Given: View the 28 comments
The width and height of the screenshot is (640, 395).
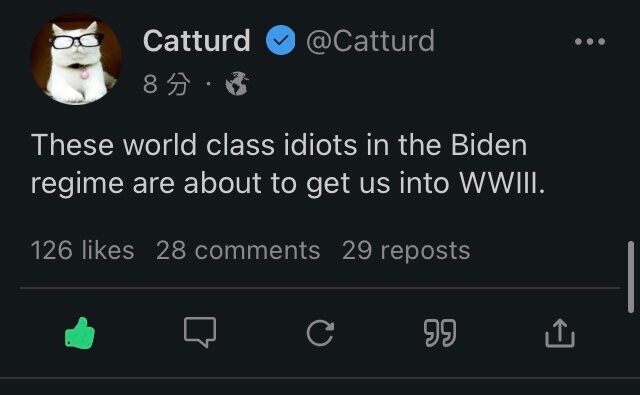Looking at the screenshot, I should click(x=238, y=250).
